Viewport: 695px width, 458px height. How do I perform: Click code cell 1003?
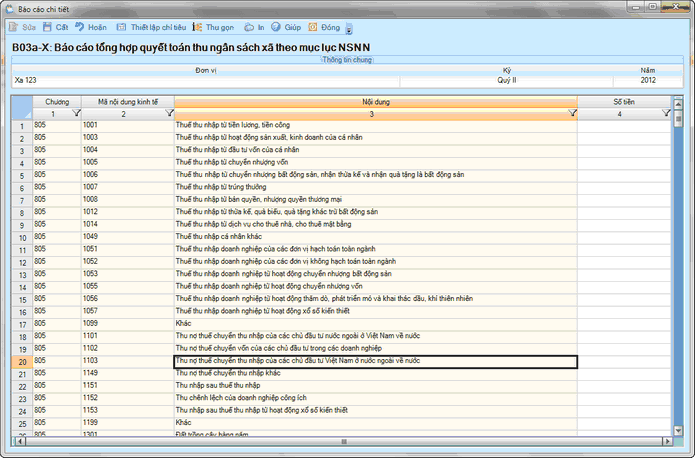click(128, 138)
